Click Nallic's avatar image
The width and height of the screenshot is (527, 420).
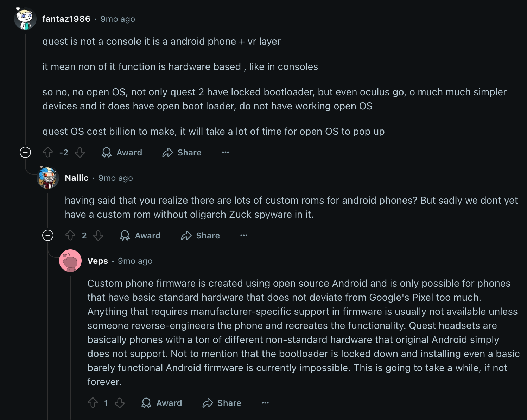48,178
